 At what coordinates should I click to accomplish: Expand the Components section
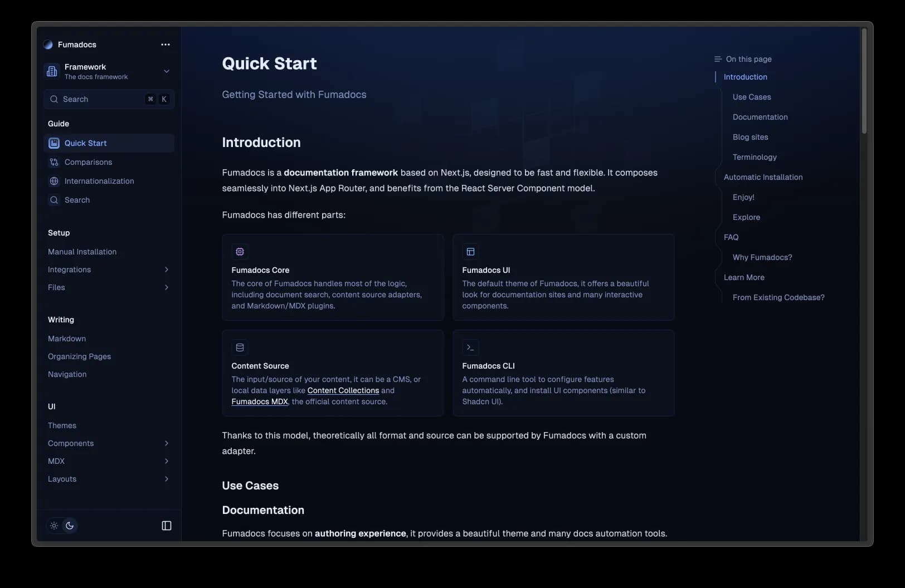166,443
